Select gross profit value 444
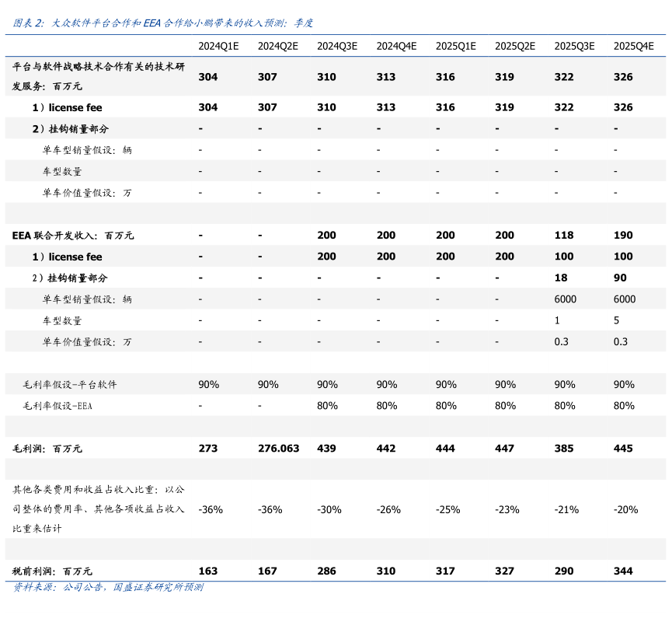672x622 pixels. (445, 449)
